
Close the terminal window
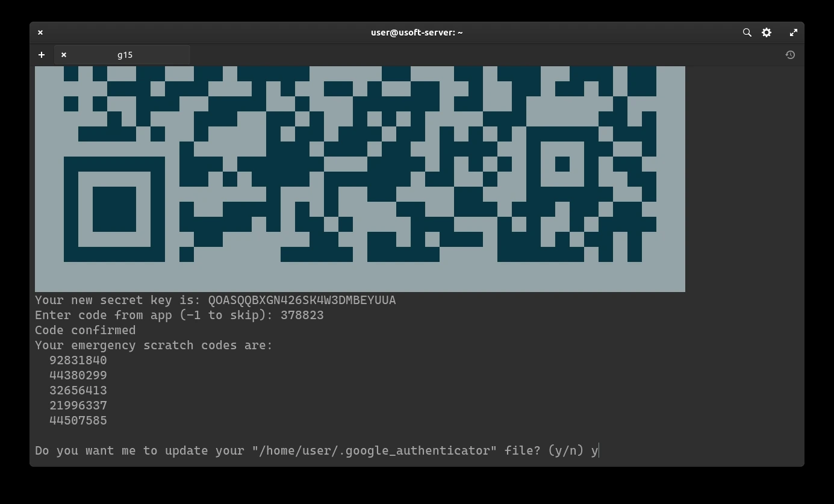point(40,33)
